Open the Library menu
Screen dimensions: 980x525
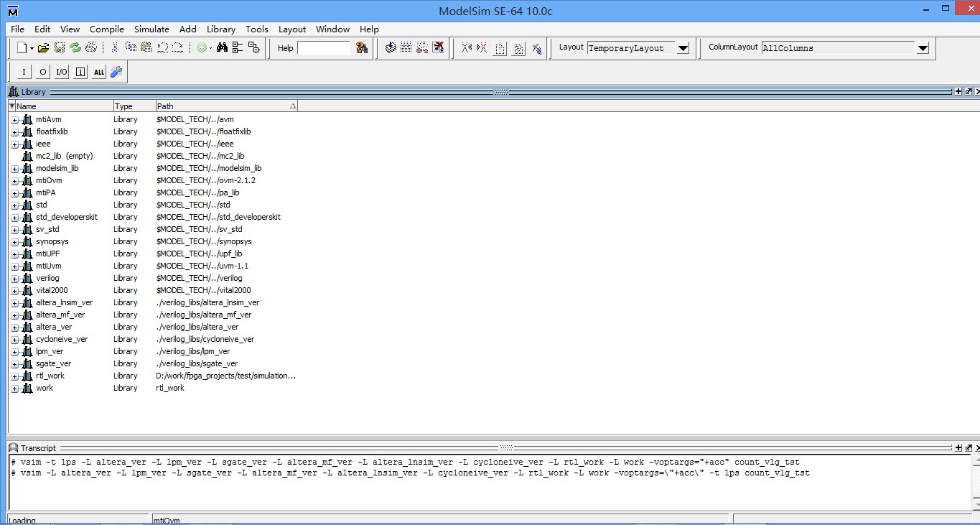pyautogui.click(x=220, y=29)
